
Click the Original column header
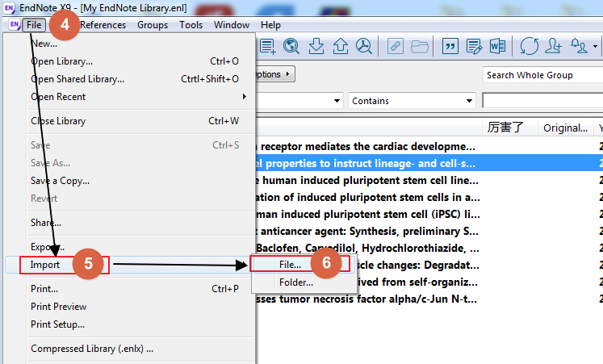564,128
